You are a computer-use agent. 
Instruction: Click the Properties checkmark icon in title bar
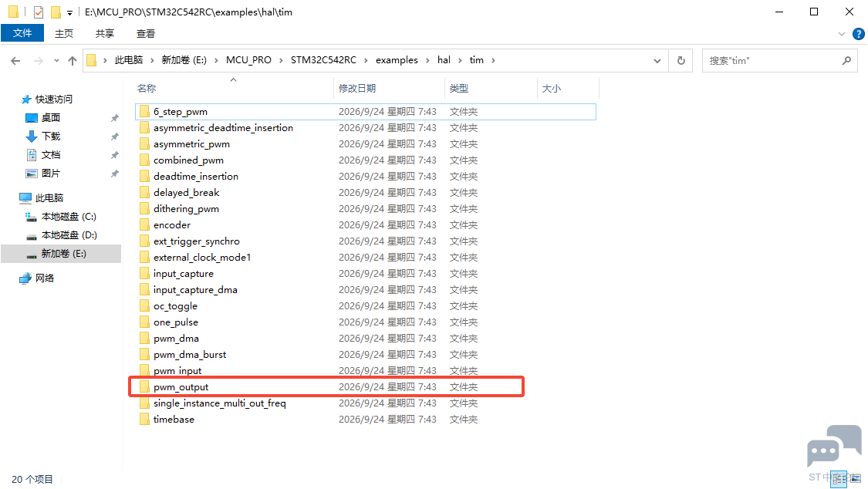[39, 12]
